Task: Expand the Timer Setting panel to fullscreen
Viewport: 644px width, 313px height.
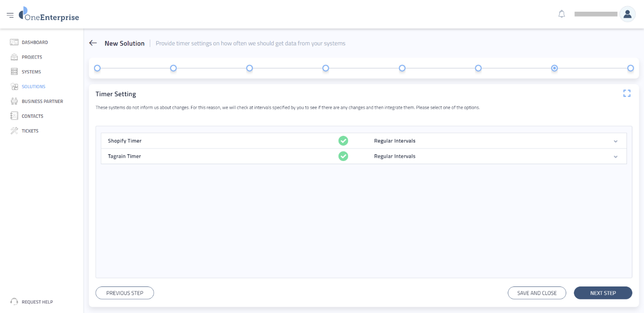Action: pyautogui.click(x=627, y=93)
